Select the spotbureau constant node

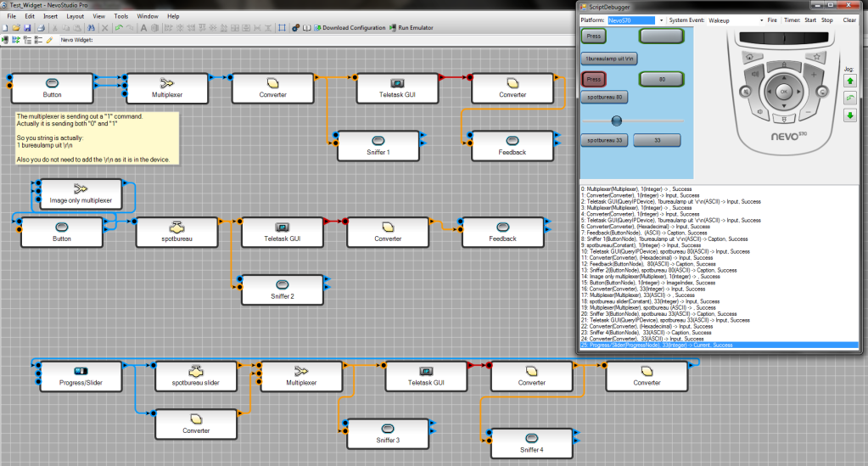(x=176, y=233)
